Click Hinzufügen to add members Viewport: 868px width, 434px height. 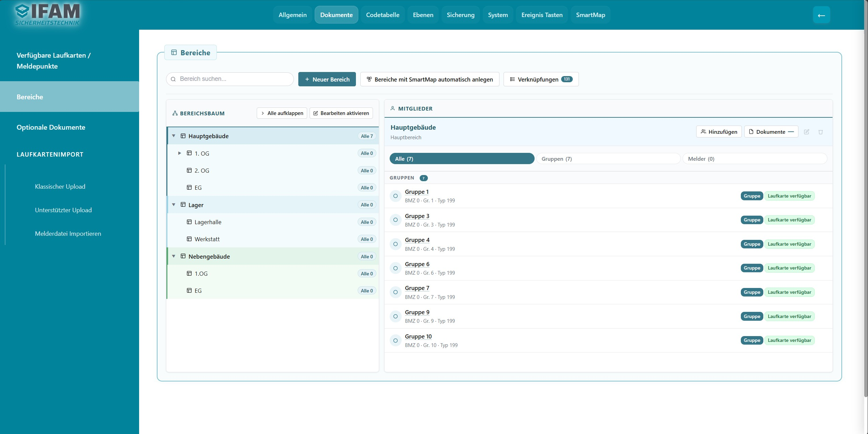[719, 132]
